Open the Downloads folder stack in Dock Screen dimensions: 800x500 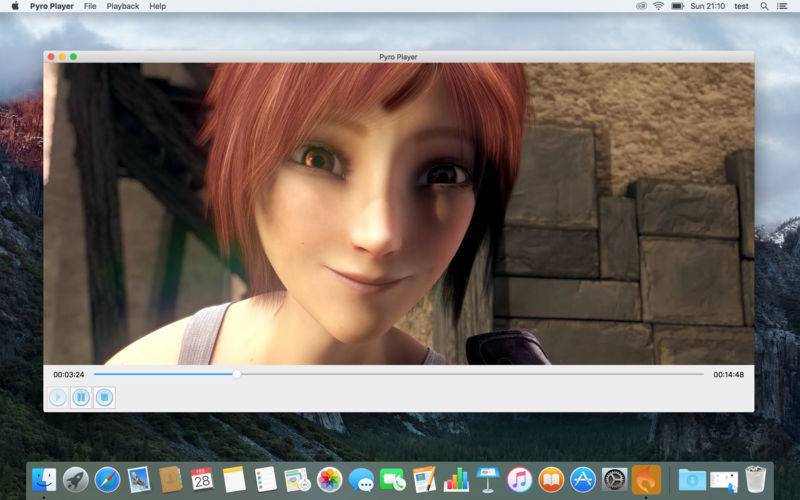tap(692, 480)
